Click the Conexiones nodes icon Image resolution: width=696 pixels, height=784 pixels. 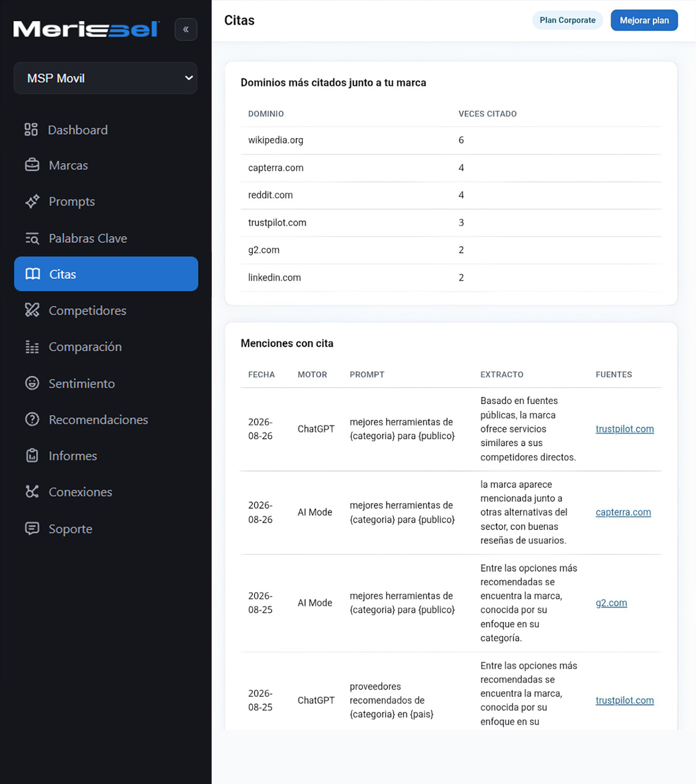click(32, 491)
